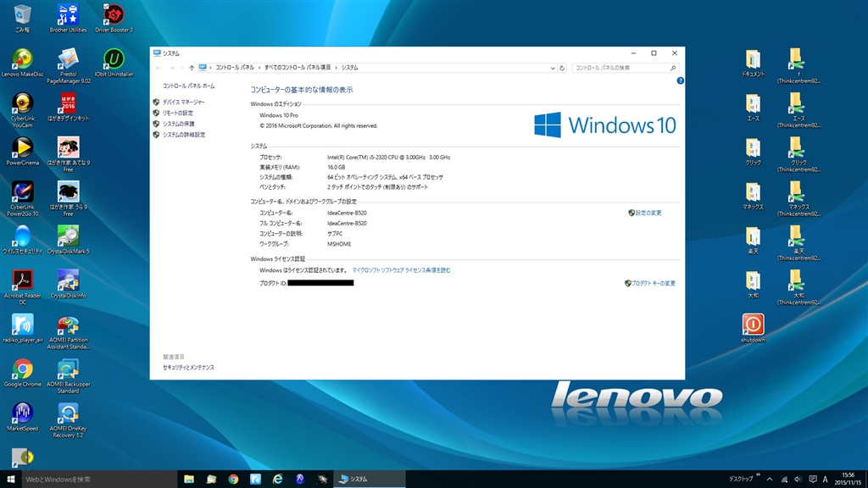
Task: Expand chevron after すべてのコントロール パネル項目 breadcrumb
Action: [336, 68]
